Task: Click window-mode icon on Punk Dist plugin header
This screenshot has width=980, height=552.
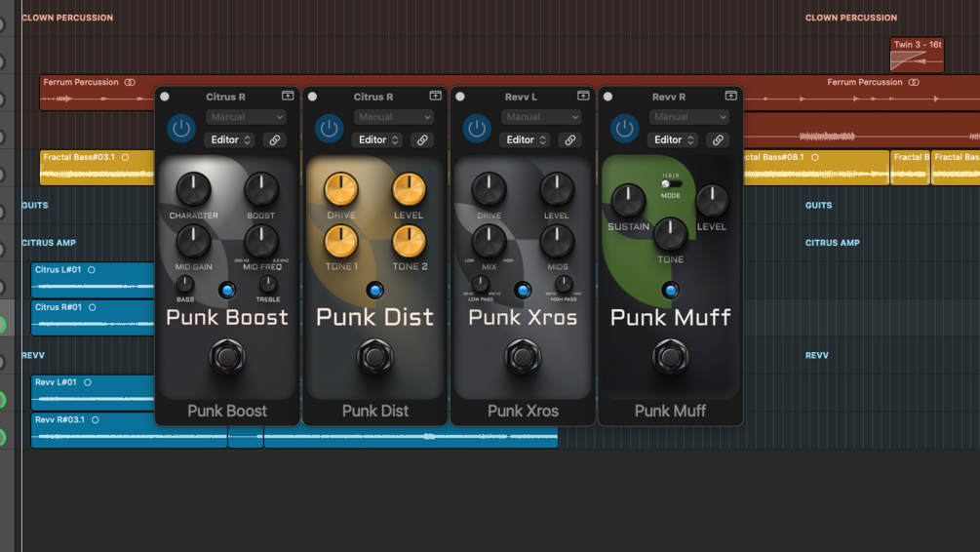Action: tap(435, 96)
